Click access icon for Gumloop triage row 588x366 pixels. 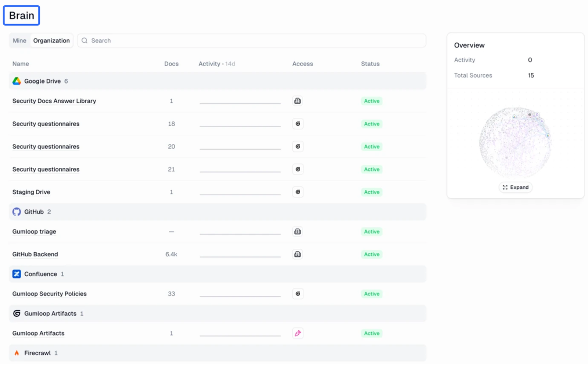[x=298, y=232]
